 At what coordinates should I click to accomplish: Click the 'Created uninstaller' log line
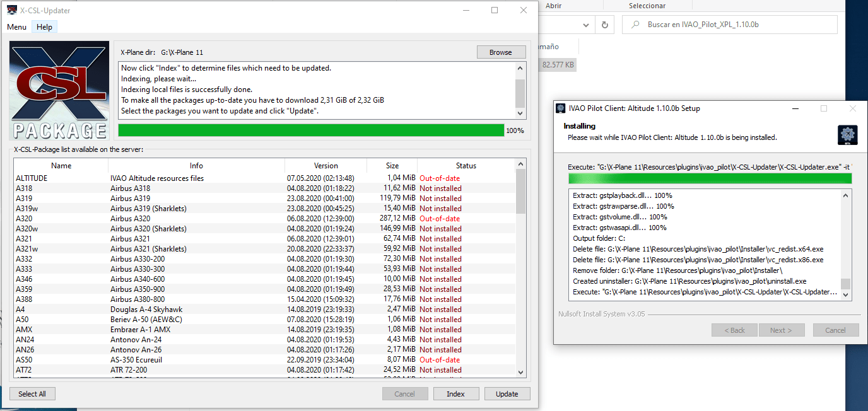[691, 281]
